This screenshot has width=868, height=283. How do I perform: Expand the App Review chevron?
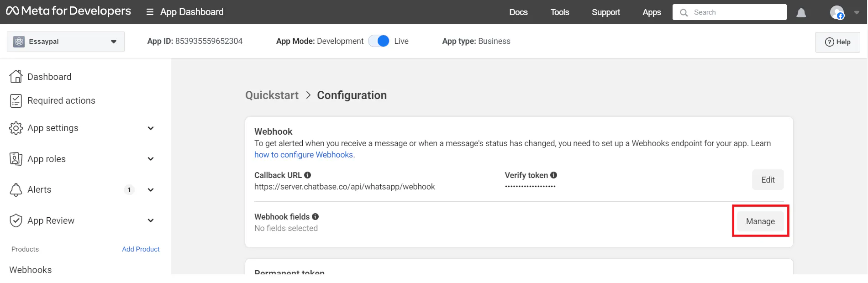pyautogui.click(x=151, y=220)
